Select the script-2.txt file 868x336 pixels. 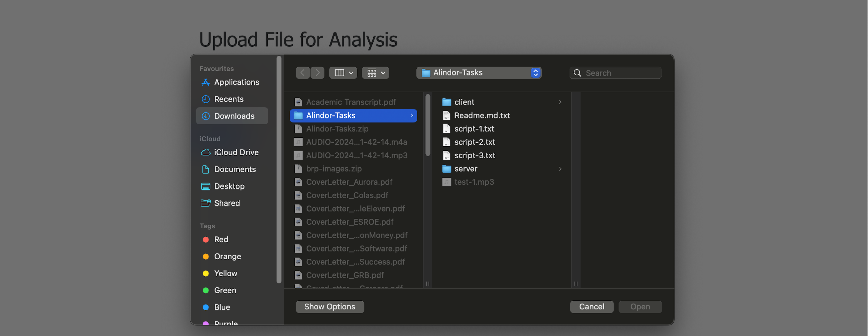(474, 142)
